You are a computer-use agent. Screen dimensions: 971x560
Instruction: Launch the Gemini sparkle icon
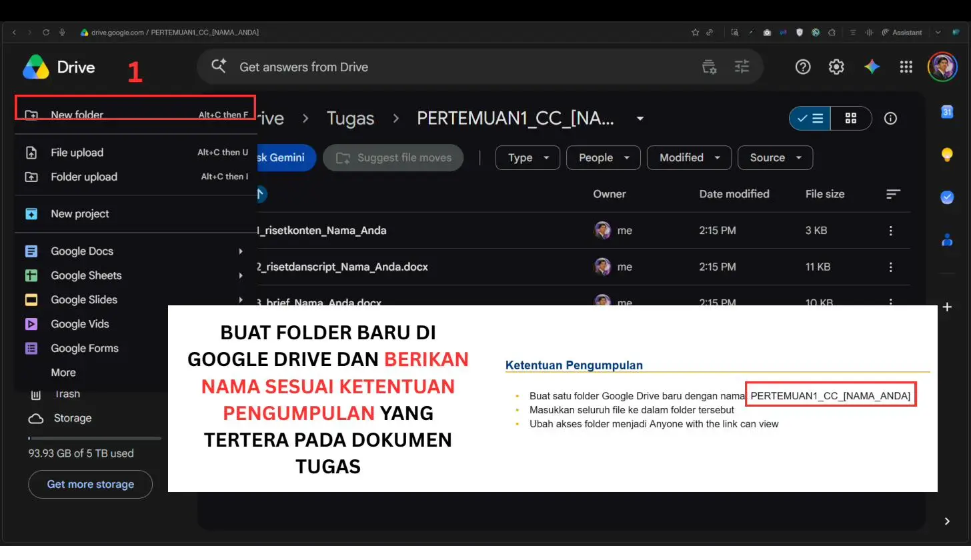pos(872,67)
